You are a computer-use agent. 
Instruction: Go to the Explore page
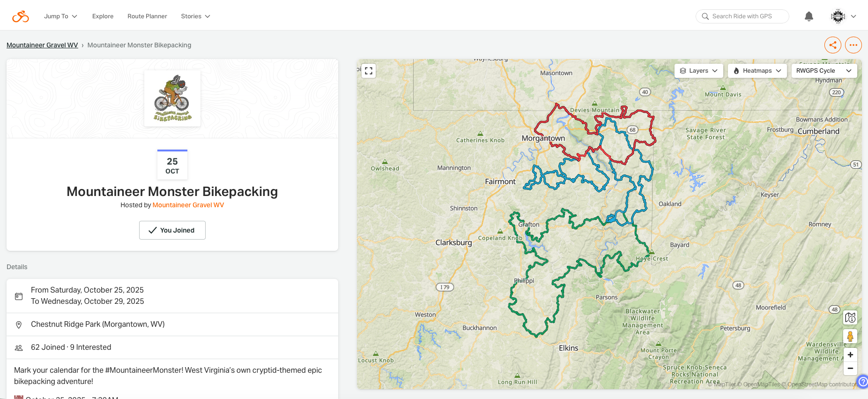click(x=103, y=16)
